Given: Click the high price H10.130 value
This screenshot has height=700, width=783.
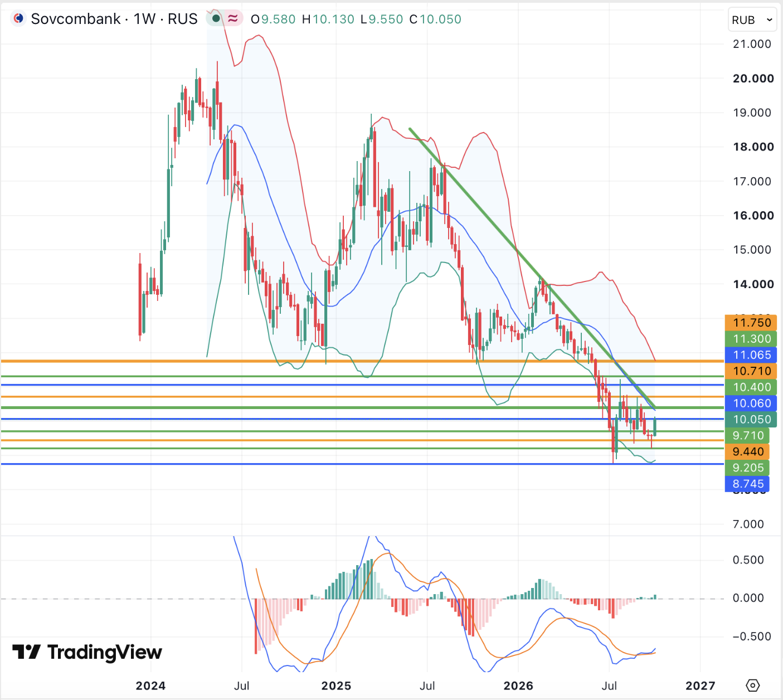Looking at the screenshot, I should pos(328,19).
